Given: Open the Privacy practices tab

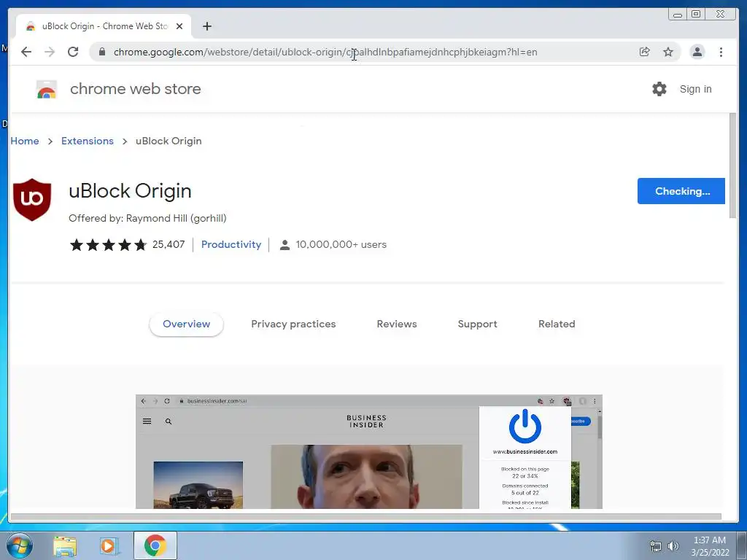Looking at the screenshot, I should tap(293, 324).
